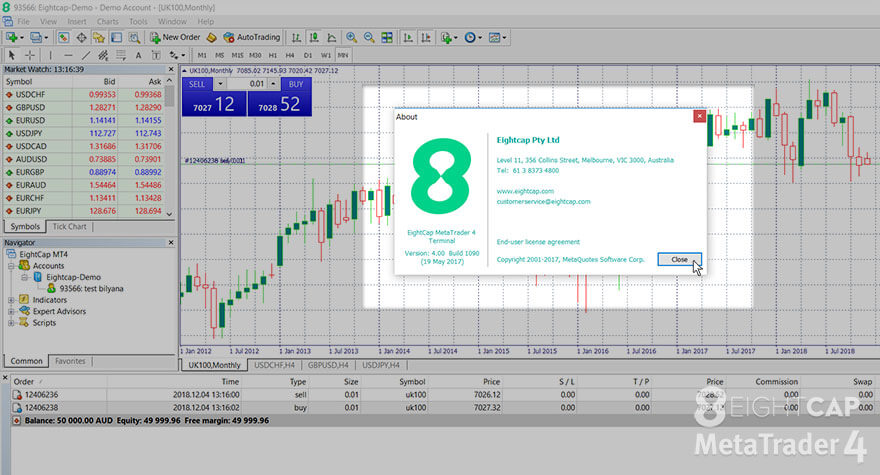
Task: Open the View menu
Action: coord(48,21)
